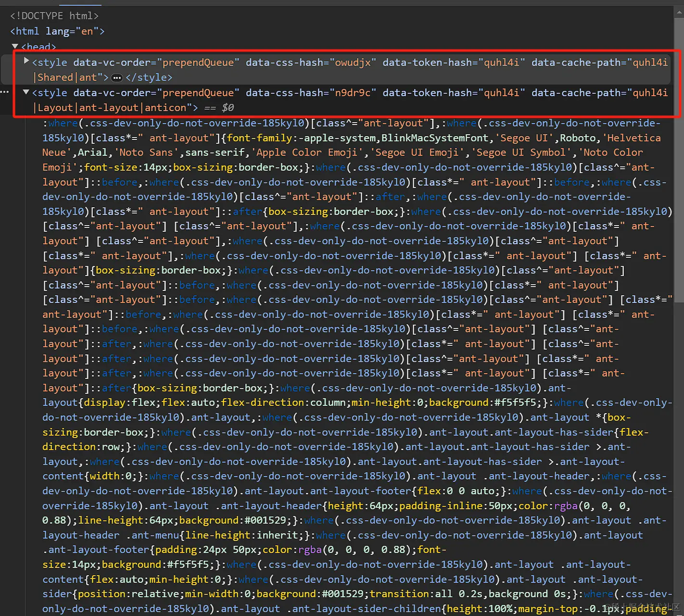
Task: Click the font-family property in the CSS text
Action: pyautogui.click(x=260, y=138)
